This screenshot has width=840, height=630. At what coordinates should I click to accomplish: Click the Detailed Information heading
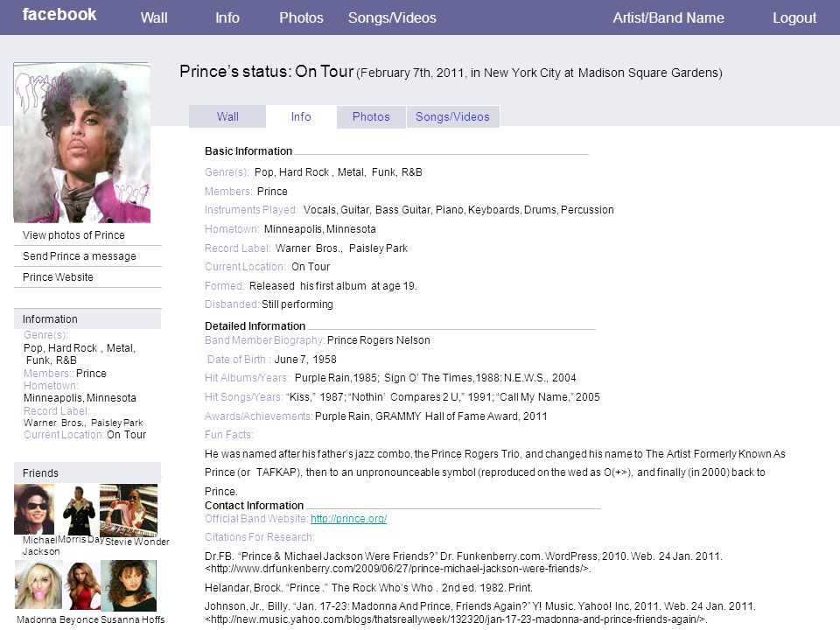point(255,325)
